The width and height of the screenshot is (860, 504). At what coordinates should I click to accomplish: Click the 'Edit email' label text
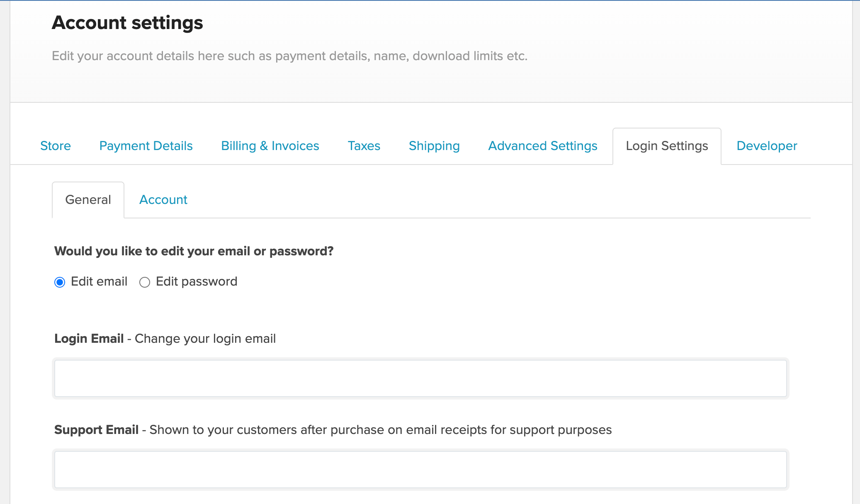pyautogui.click(x=99, y=281)
